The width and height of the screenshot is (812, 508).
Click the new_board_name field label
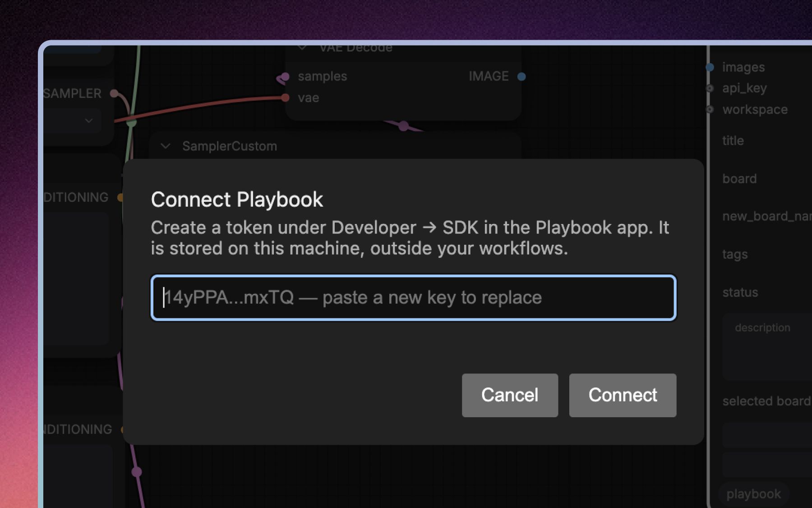767,216
